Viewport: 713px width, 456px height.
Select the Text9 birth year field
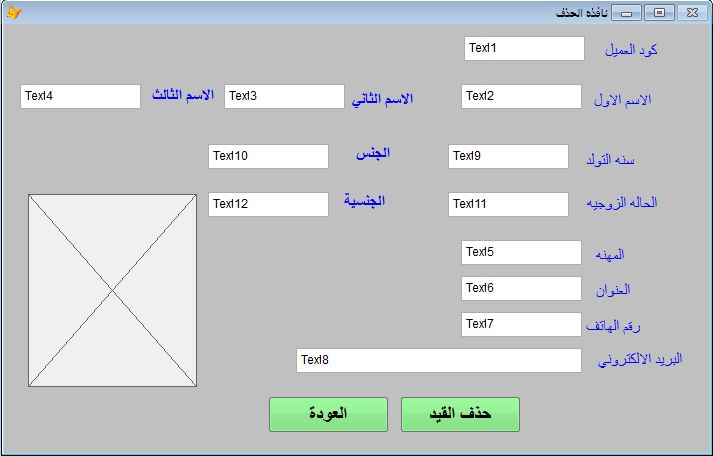[508, 156]
